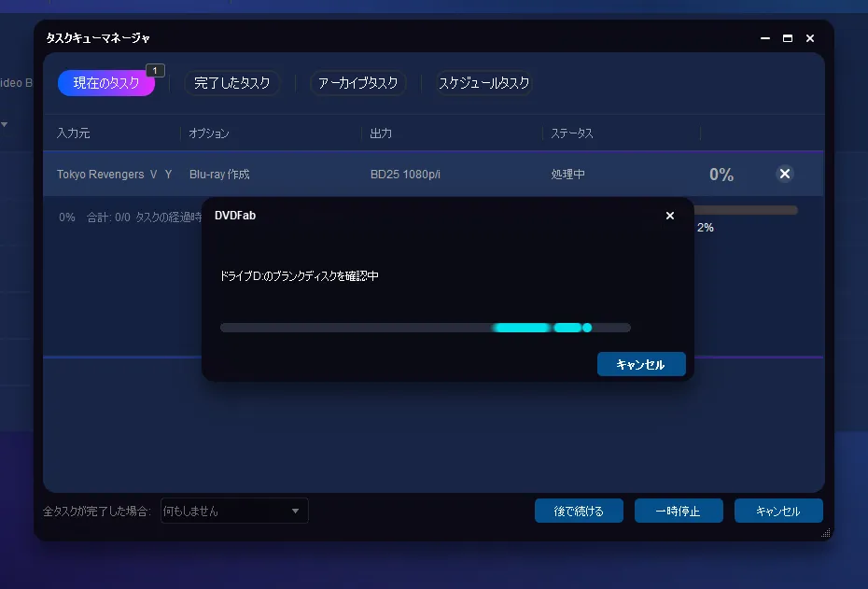The width and height of the screenshot is (868, 589).
Task: Click the 2% progress label
Action: pyautogui.click(x=706, y=228)
